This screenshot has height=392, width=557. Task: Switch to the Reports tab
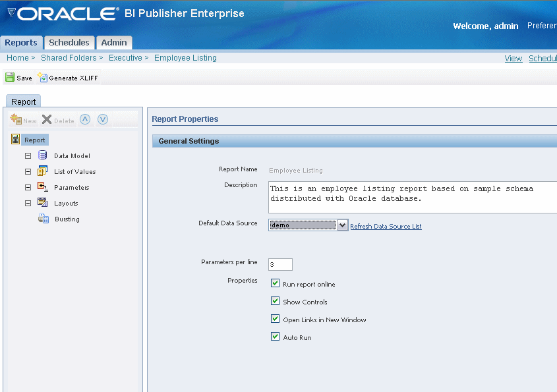(x=21, y=43)
